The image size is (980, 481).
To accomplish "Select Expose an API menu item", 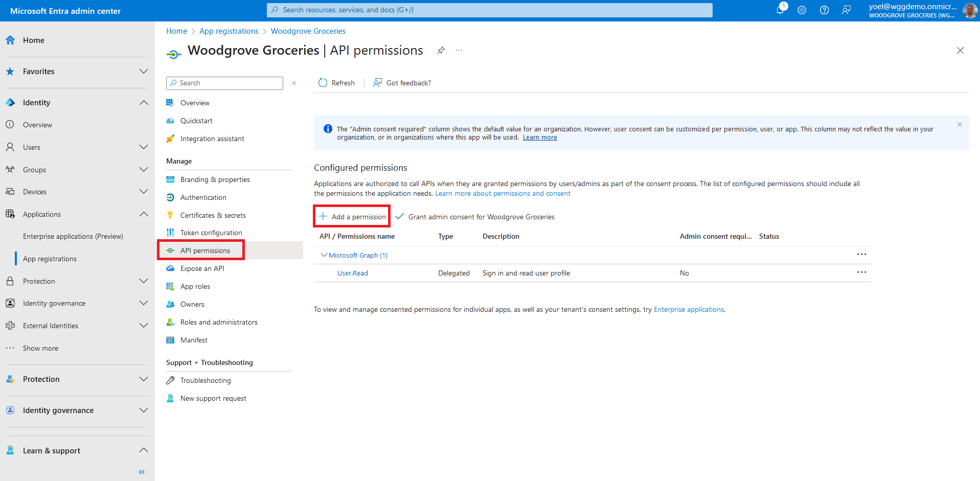I will pyautogui.click(x=202, y=268).
